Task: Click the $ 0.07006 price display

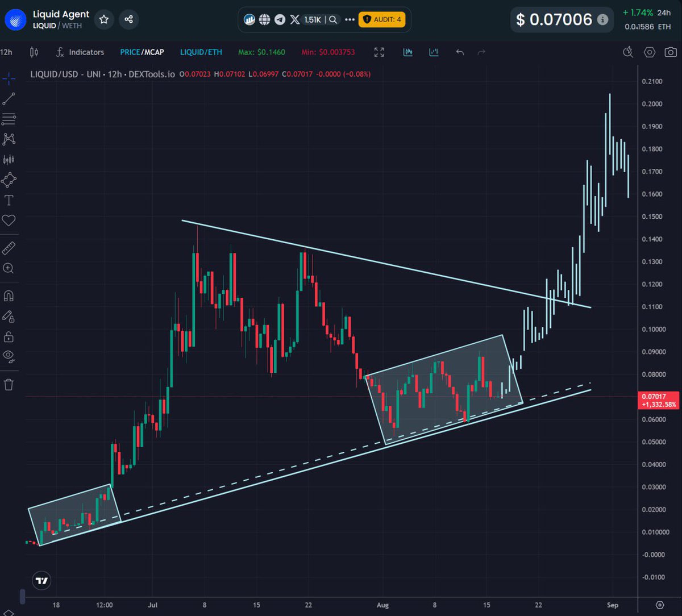Action: [554, 20]
